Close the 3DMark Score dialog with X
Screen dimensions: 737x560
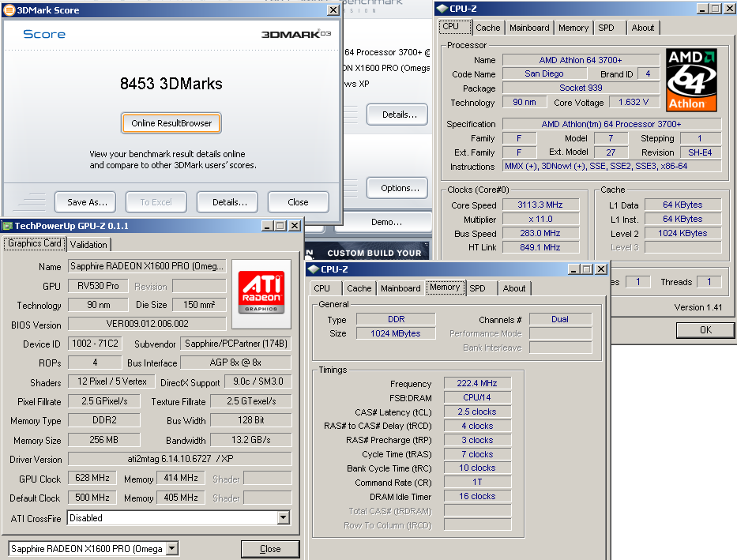[333, 9]
